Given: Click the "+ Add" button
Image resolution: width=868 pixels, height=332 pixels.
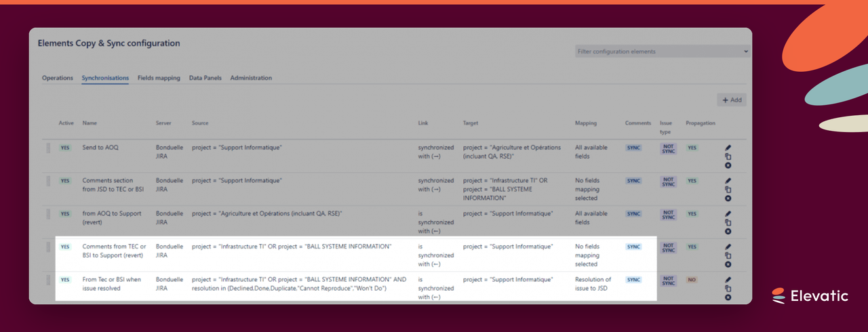Looking at the screenshot, I should pos(732,100).
